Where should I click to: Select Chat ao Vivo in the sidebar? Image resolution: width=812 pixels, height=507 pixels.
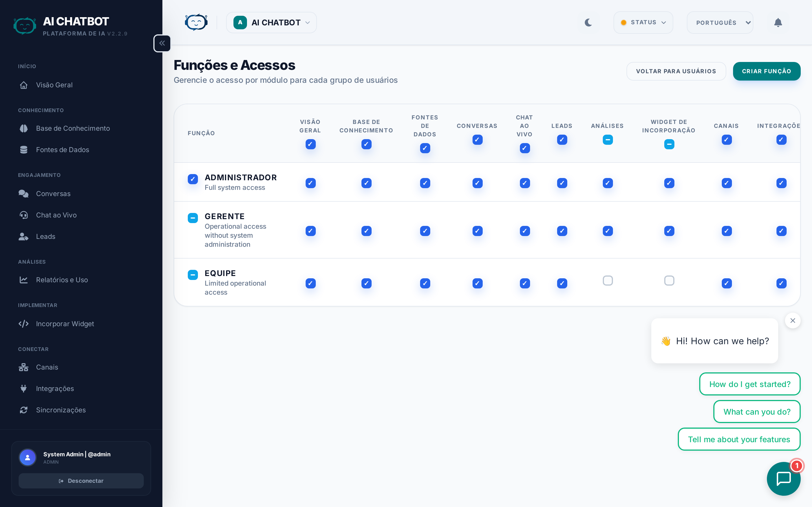coord(56,215)
